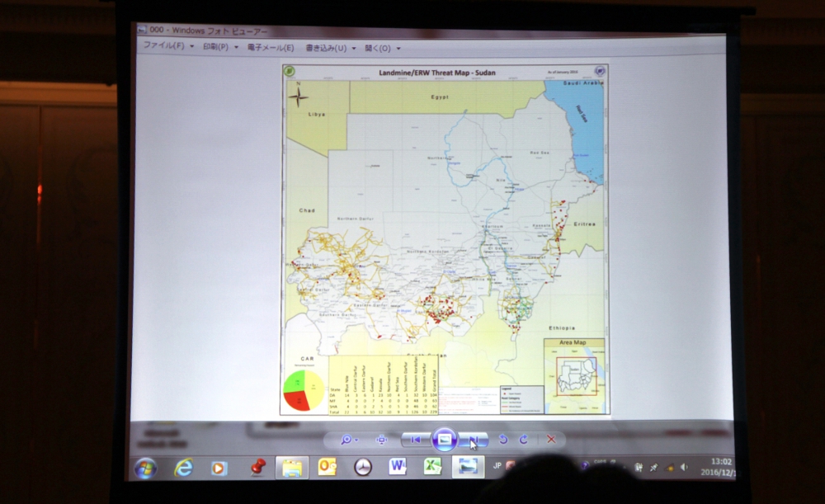This screenshot has width=825, height=504.
Task: Start the slideshow with center button
Action: pyautogui.click(x=444, y=439)
